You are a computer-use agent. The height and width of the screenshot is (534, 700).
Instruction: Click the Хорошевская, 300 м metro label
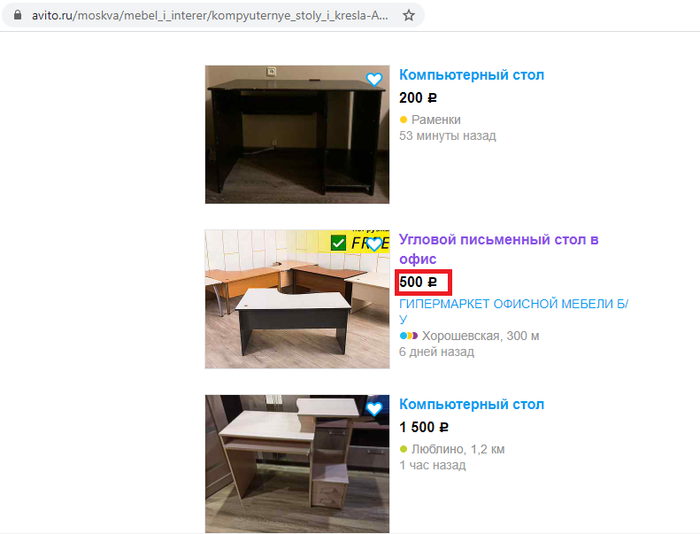pos(480,336)
